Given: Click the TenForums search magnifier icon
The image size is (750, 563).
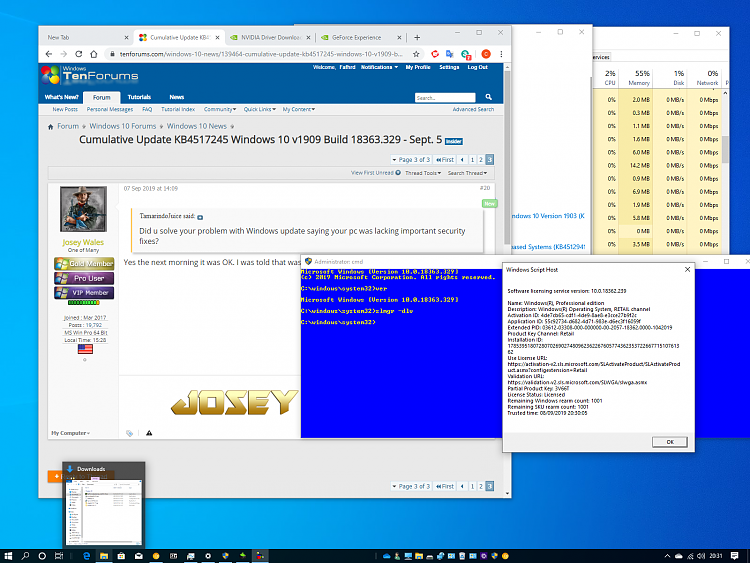Looking at the screenshot, I should (488, 97).
